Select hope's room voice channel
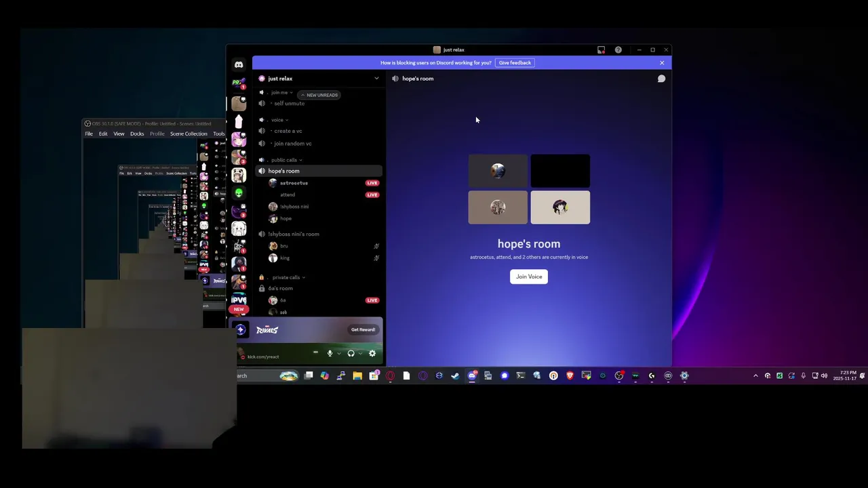Viewport: 868px width, 488px height. (x=319, y=171)
